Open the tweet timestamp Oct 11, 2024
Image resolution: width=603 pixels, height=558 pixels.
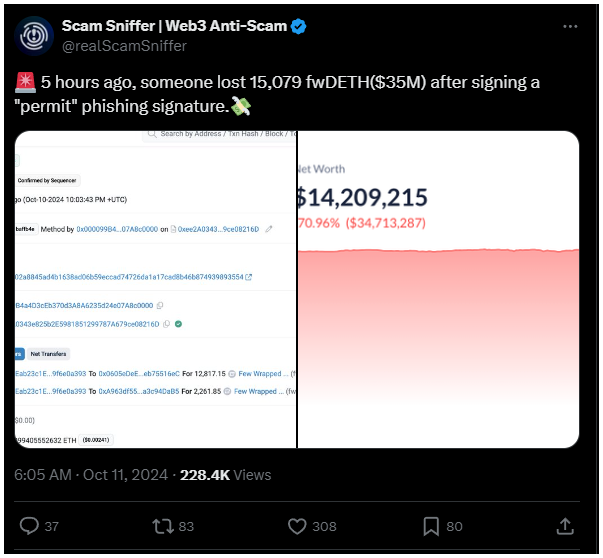(125, 475)
